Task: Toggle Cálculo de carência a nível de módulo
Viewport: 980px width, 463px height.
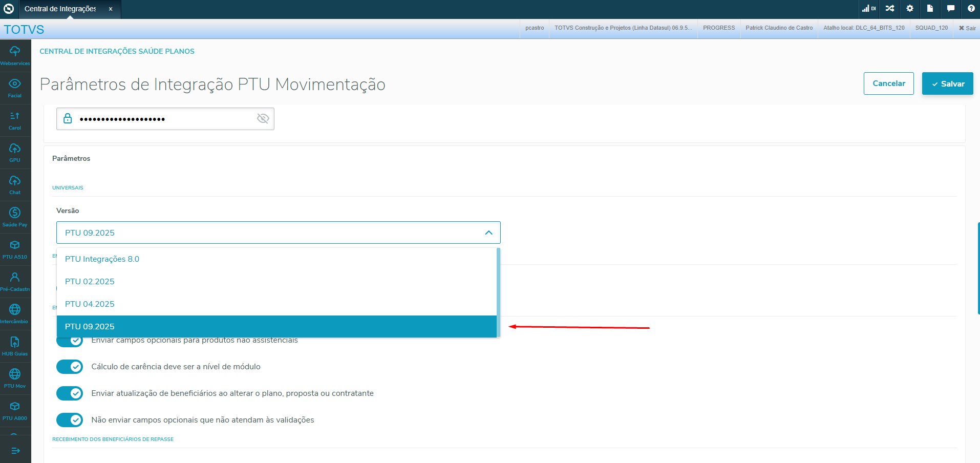Action: tap(70, 367)
